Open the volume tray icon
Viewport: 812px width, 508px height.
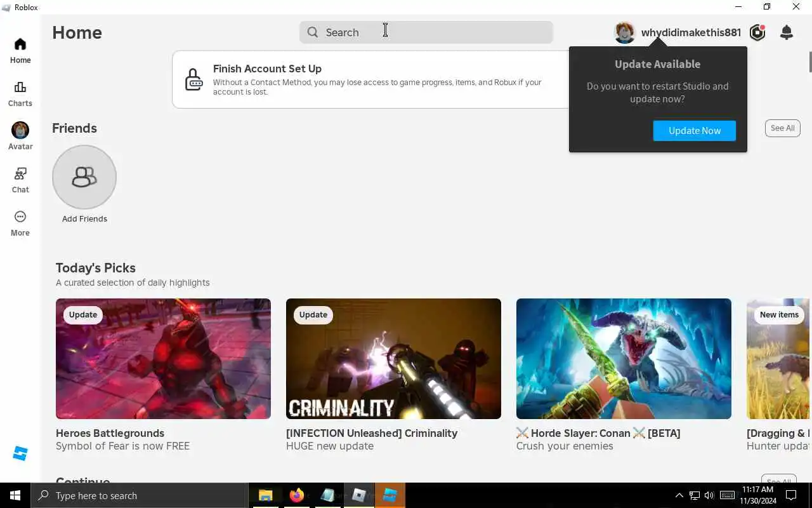pyautogui.click(x=709, y=495)
